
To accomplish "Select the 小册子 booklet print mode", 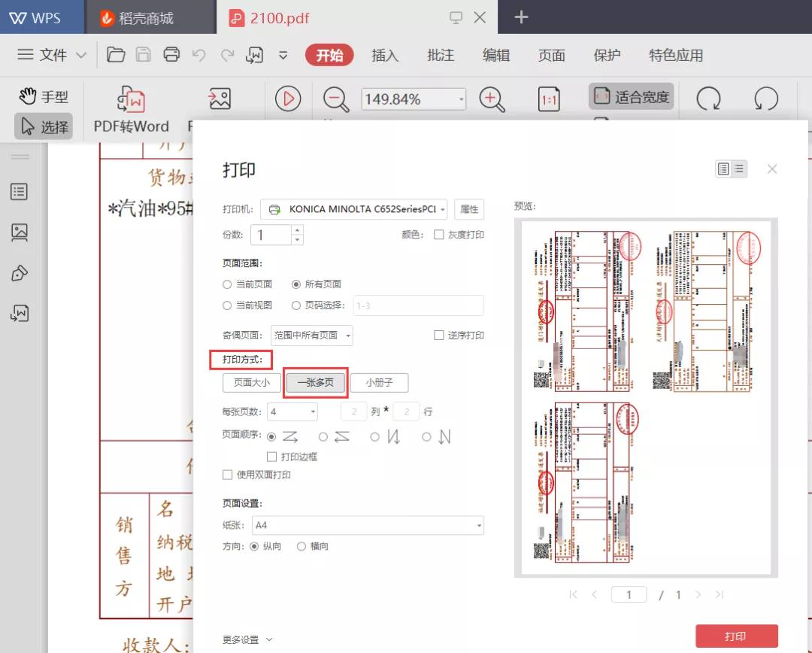I will coord(380,382).
